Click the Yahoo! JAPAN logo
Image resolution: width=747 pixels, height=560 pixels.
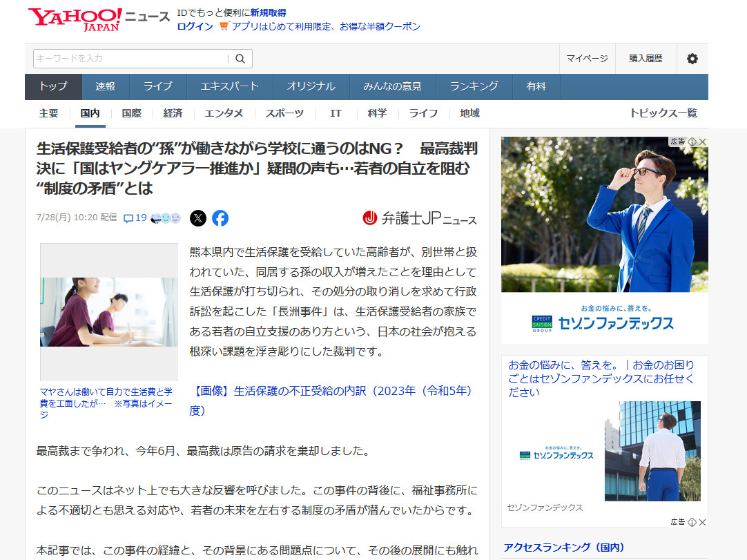pyautogui.click(x=75, y=19)
